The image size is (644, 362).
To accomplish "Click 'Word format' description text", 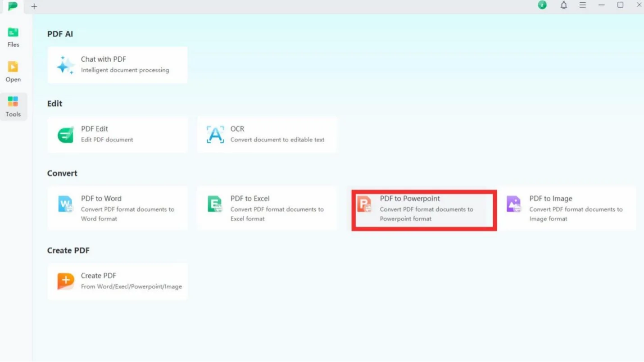I will pos(99,219).
